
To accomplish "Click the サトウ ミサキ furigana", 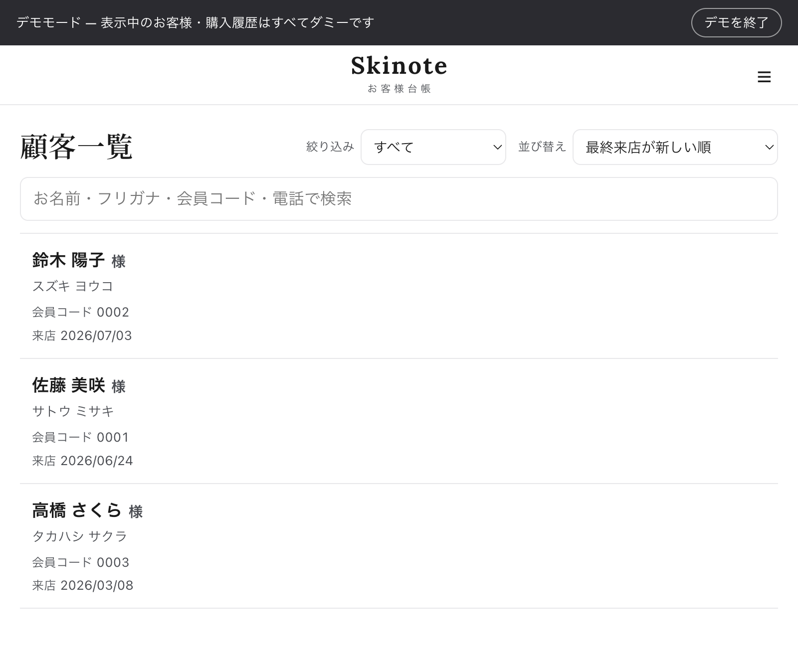I will [73, 411].
